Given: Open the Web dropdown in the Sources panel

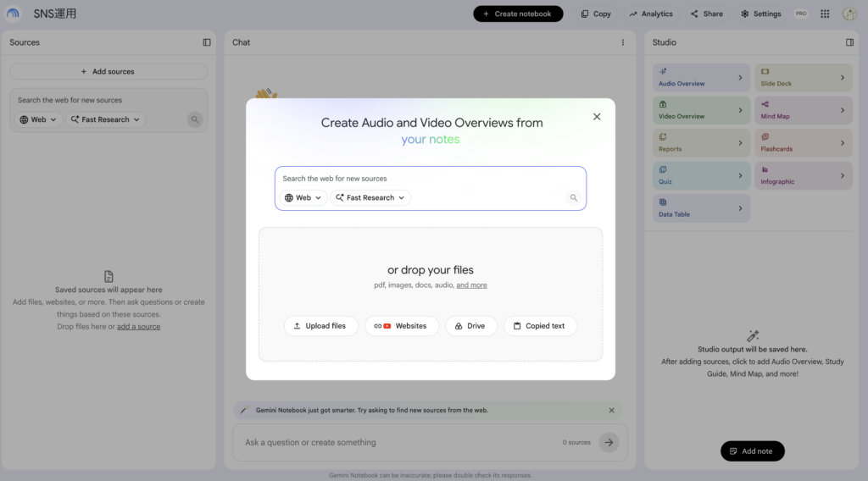Looking at the screenshot, I should tap(38, 119).
